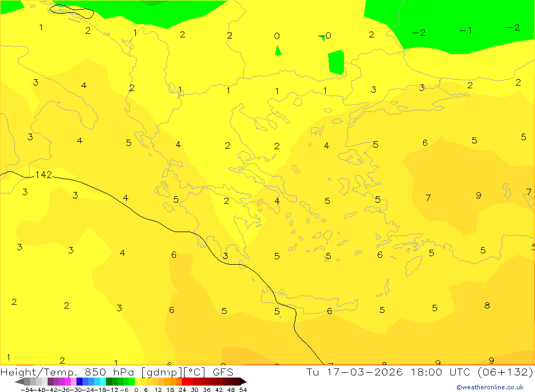Select the GFS model label in the title
The image size is (535, 392).
click(x=223, y=372)
